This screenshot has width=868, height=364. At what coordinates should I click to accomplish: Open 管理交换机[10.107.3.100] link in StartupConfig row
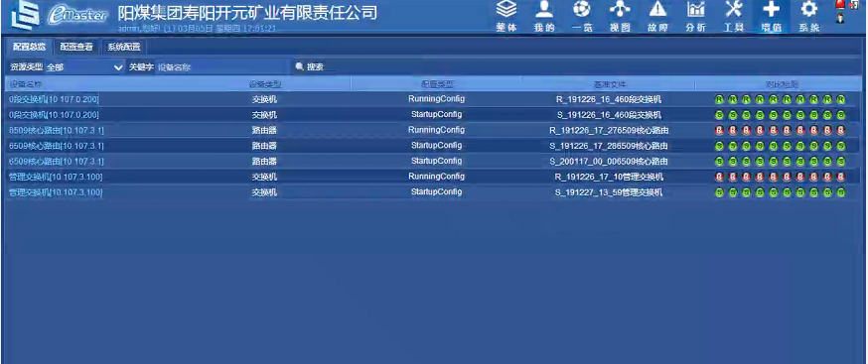tap(56, 192)
